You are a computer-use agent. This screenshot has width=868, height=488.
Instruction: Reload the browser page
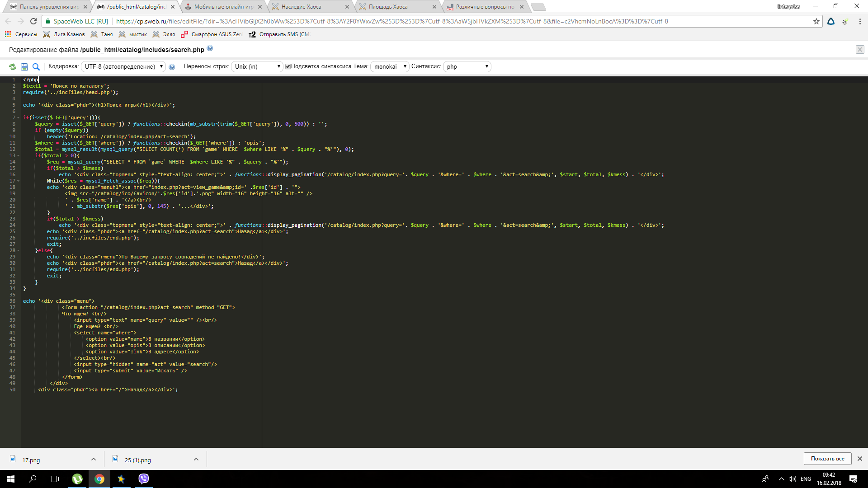click(x=33, y=21)
